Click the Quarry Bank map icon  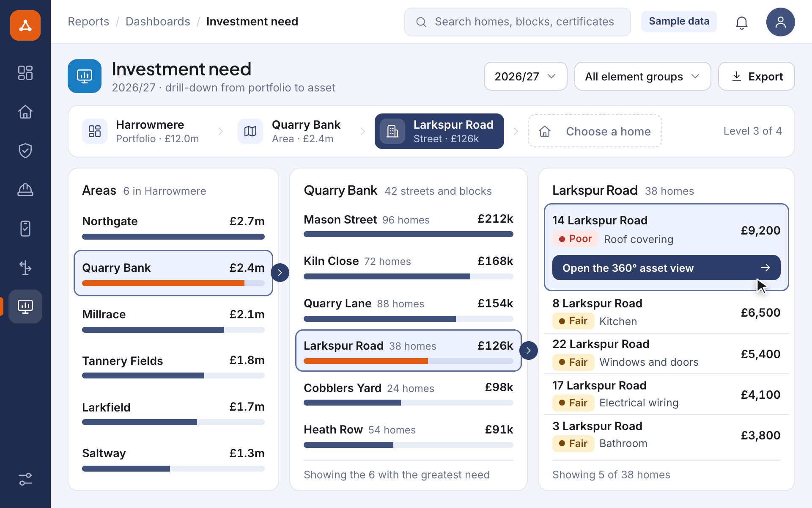click(x=250, y=131)
